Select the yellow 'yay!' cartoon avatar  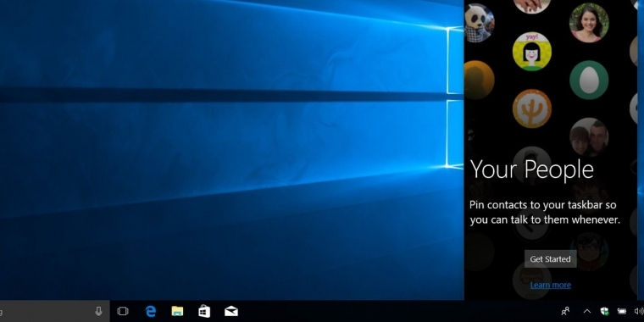pos(532,52)
